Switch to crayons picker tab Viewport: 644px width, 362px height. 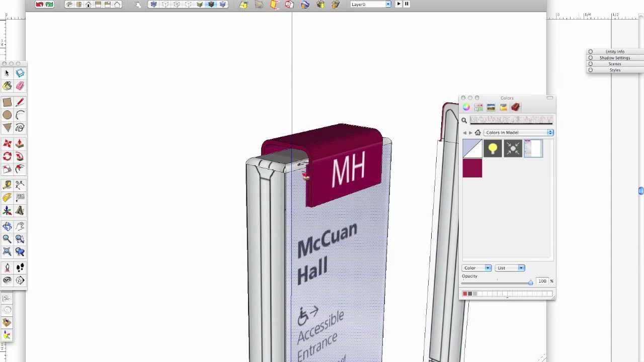pyautogui.click(x=503, y=108)
